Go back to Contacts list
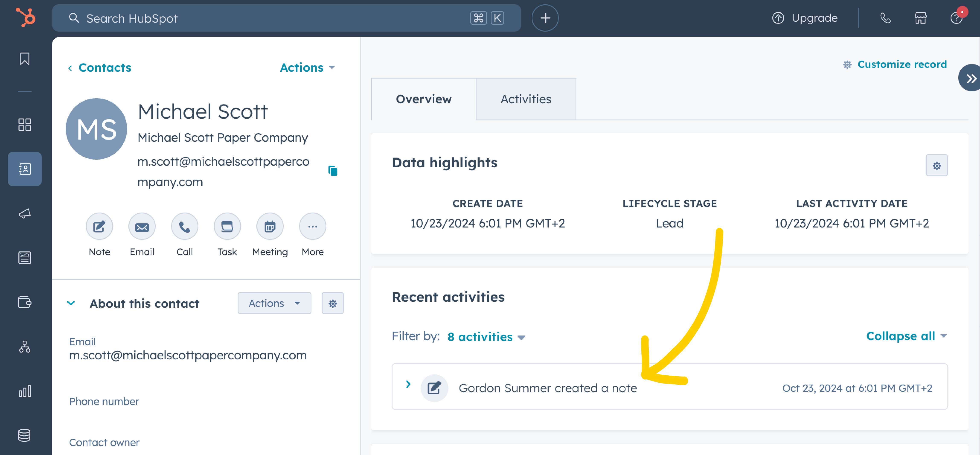 pyautogui.click(x=99, y=67)
